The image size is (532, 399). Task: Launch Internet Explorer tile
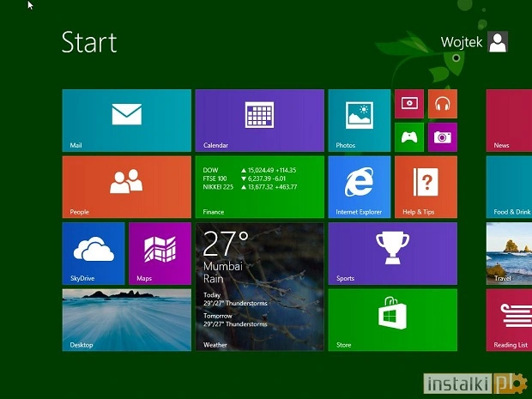pyautogui.click(x=360, y=187)
